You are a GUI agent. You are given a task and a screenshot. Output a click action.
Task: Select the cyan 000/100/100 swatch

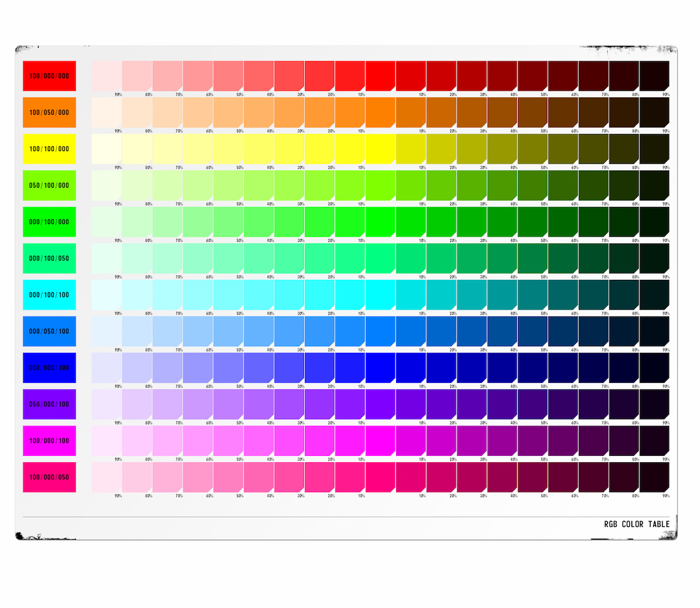click(x=49, y=295)
